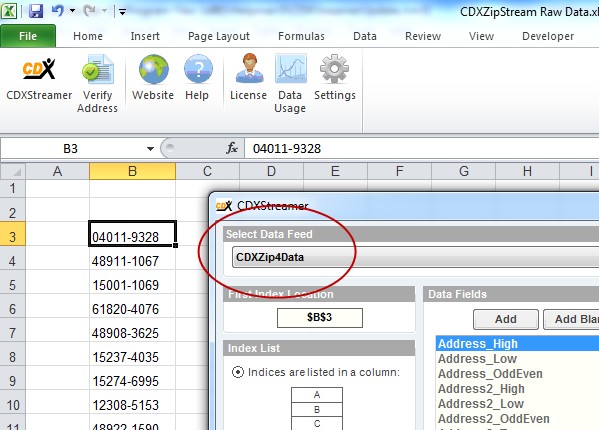Select cell containing 04011-9328
Screen dimensions: 599x430
point(132,234)
